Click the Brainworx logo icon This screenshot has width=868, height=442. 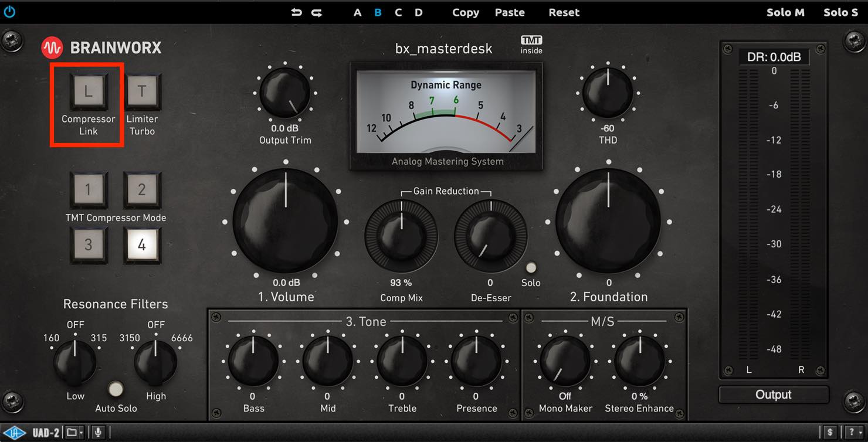point(52,48)
